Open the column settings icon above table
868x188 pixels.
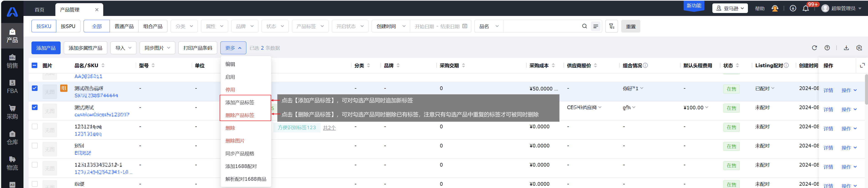point(859,48)
